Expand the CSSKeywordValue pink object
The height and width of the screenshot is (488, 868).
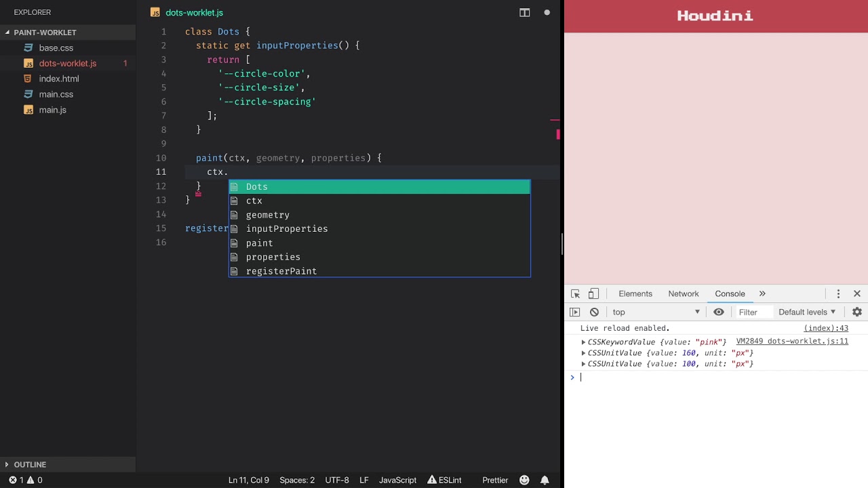pyautogui.click(x=583, y=342)
